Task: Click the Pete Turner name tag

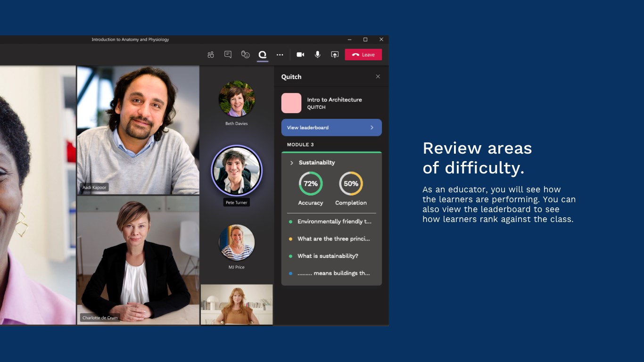Action: tap(236, 203)
